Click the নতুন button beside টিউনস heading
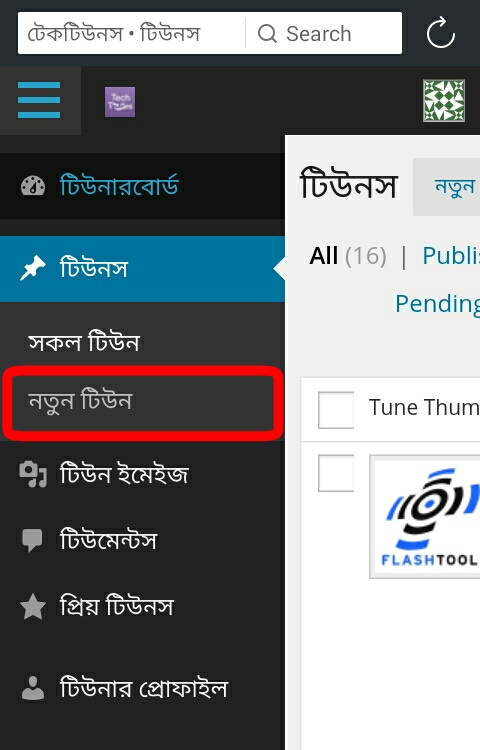 point(447,187)
